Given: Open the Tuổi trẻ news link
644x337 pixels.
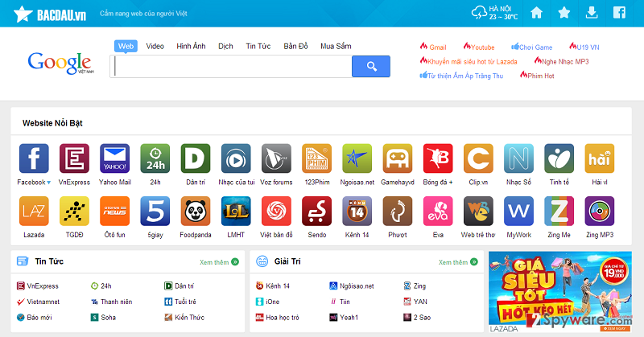Looking at the screenshot, I should [x=180, y=302].
